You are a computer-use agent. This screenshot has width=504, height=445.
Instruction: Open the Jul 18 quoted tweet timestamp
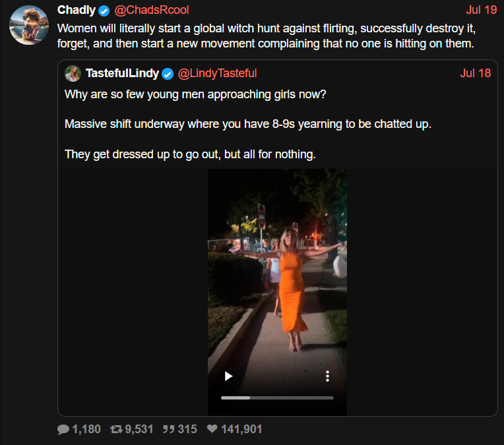pyautogui.click(x=476, y=73)
